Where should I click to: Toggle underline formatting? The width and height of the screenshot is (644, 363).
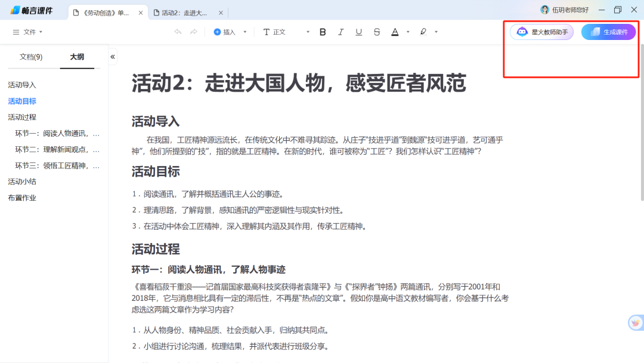click(x=358, y=32)
